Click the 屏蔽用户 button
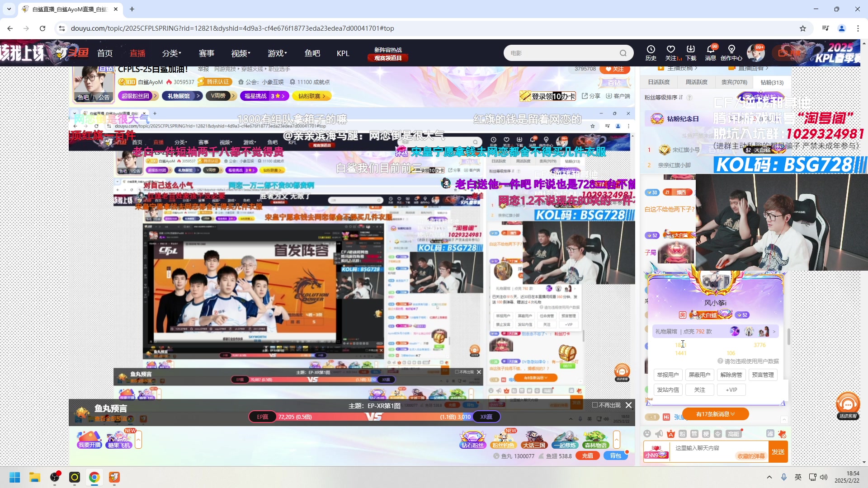868x488 pixels. pos(699,375)
